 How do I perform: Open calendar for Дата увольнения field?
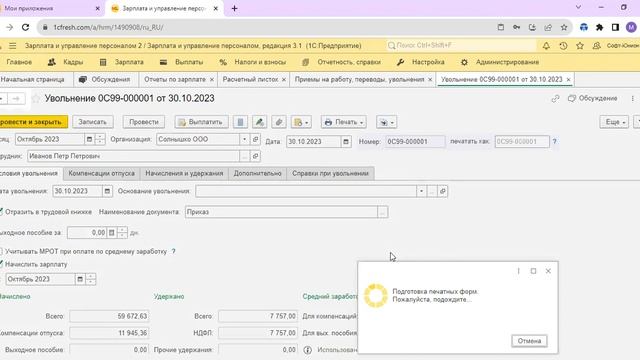tap(107, 191)
